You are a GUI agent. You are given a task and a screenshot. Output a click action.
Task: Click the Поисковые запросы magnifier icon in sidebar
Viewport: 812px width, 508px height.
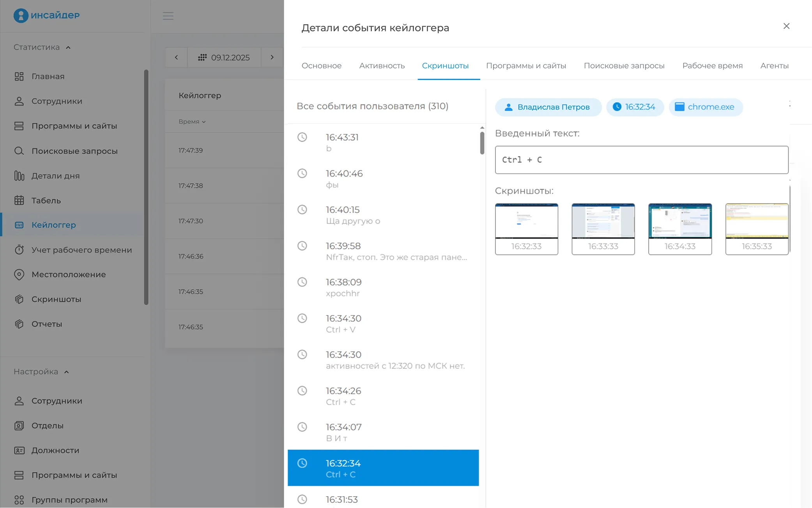(19, 151)
